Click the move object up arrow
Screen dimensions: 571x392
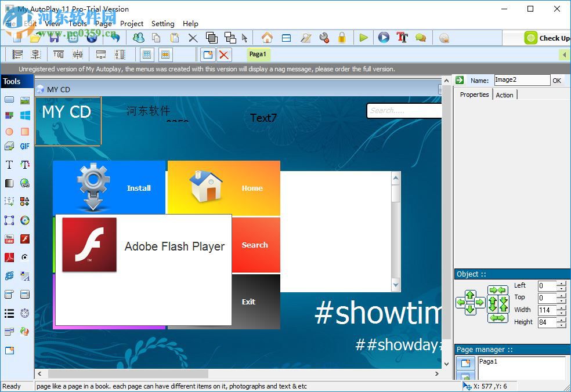[x=470, y=295]
